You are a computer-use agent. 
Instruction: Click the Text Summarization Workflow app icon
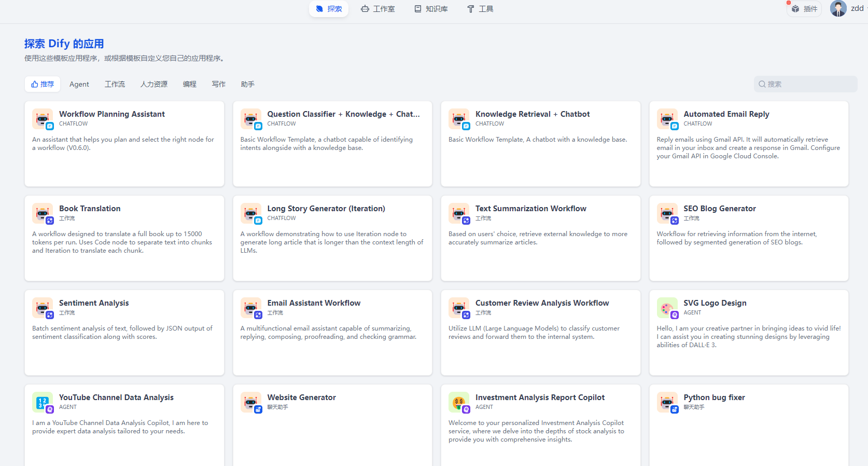(x=459, y=213)
